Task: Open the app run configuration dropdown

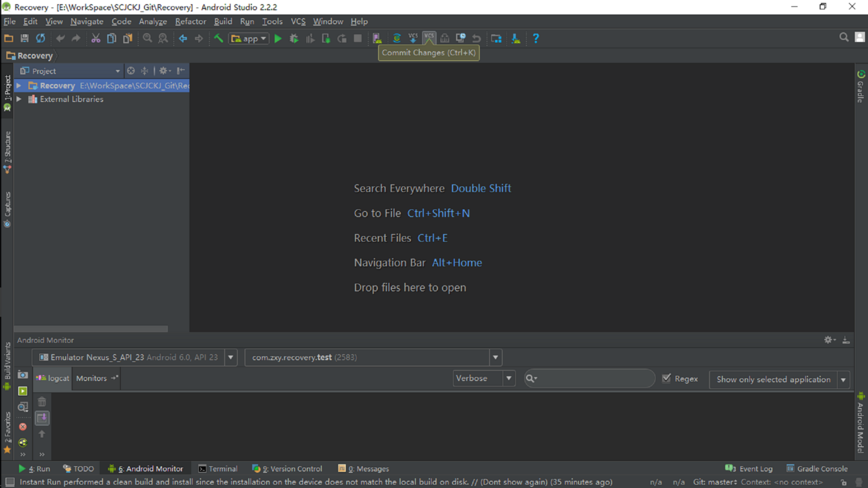Action: click(249, 38)
